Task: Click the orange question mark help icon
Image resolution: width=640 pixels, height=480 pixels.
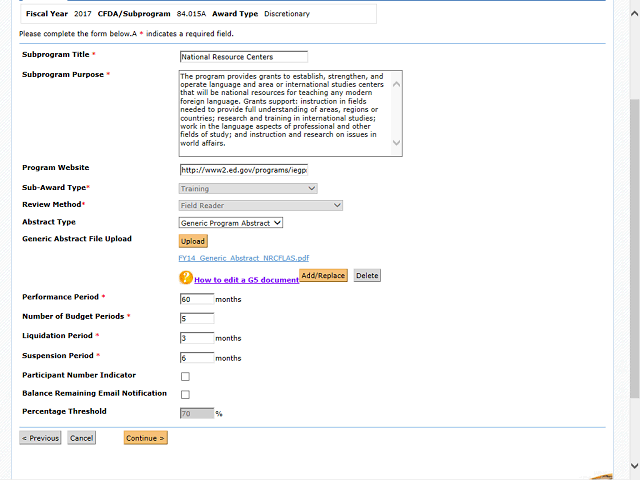Action: coord(186,278)
